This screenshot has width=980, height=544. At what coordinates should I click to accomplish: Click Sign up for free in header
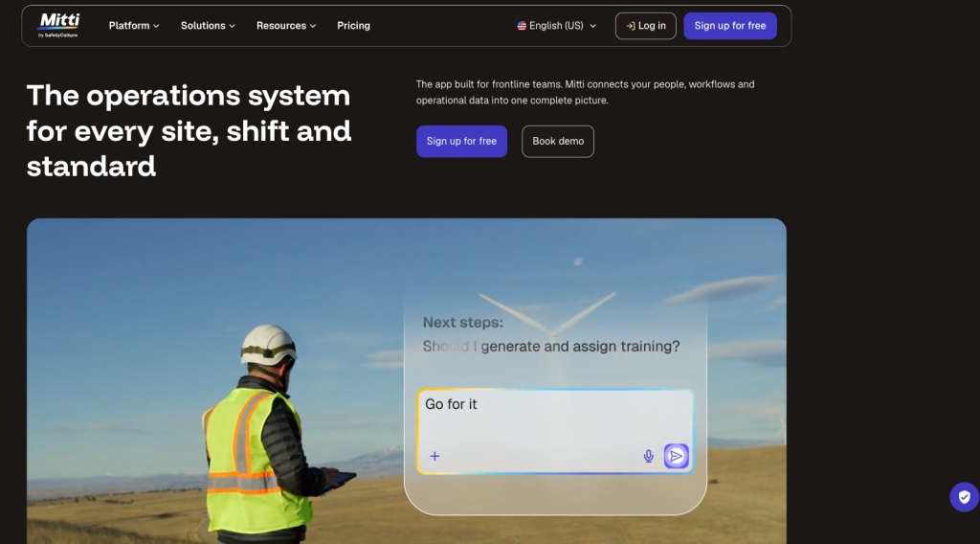click(x=729, y=26)
